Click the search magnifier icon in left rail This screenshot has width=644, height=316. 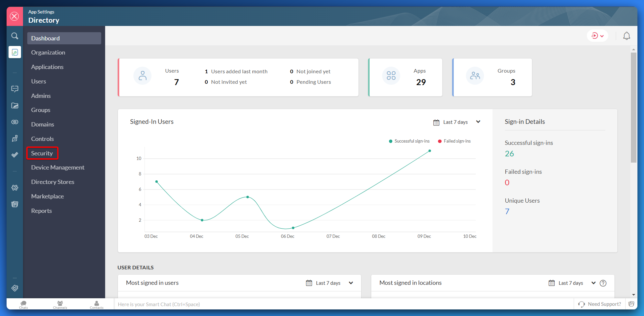tap(15, 36)
